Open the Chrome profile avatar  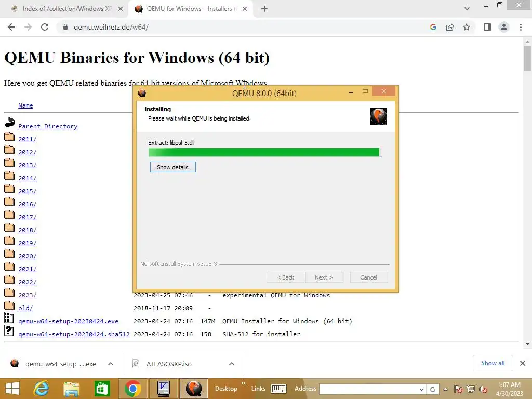click(504, 27)
